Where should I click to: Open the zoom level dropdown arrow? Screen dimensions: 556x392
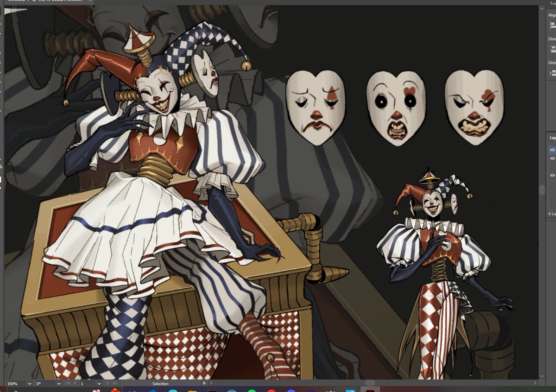30,384
